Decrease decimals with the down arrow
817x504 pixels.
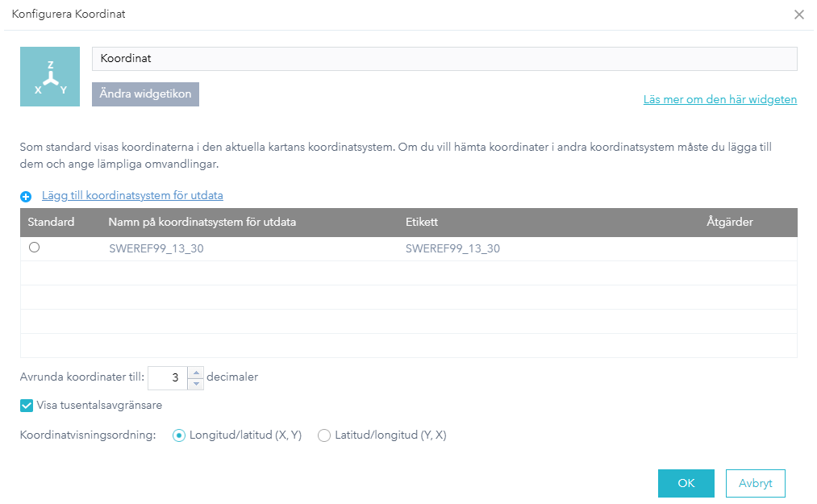pos(195,384)
